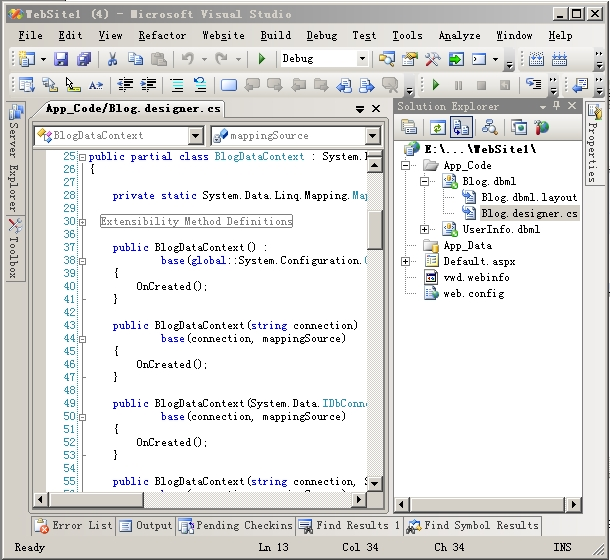The width and height of the screenshot is (610, 560).
Task: Open the mappingSource member dropdown
Action: coord(372,135)
